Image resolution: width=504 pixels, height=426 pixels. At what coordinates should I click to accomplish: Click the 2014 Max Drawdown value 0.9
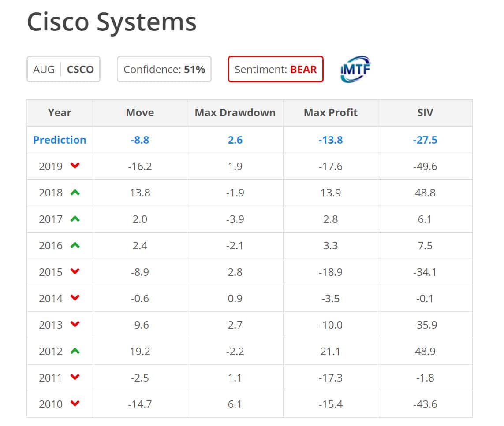click(235, 299)
